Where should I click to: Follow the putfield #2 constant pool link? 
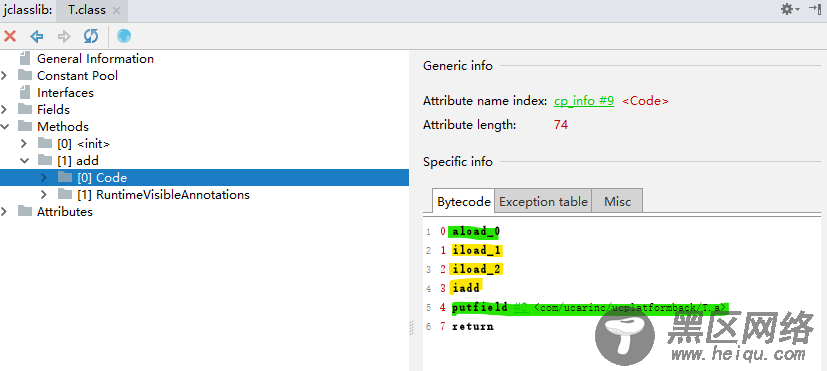click(x=521, y=307)
